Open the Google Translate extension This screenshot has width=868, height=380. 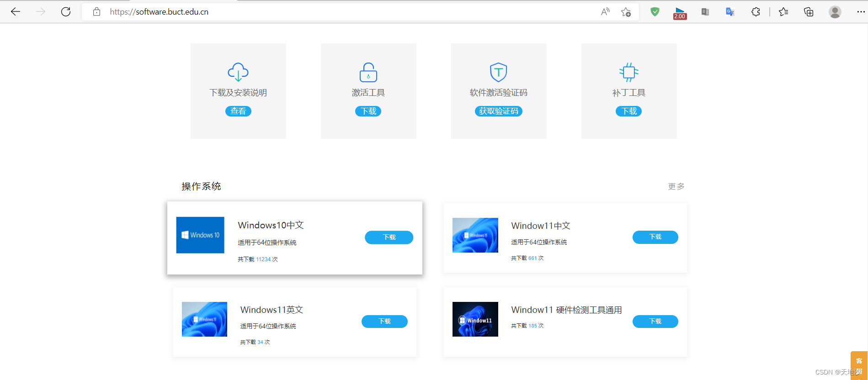(x=730, y=12)
